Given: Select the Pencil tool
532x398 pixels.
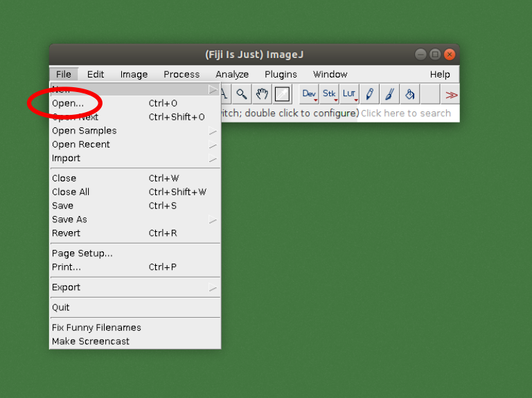Looking at the screenshot, I should [369, 94].
